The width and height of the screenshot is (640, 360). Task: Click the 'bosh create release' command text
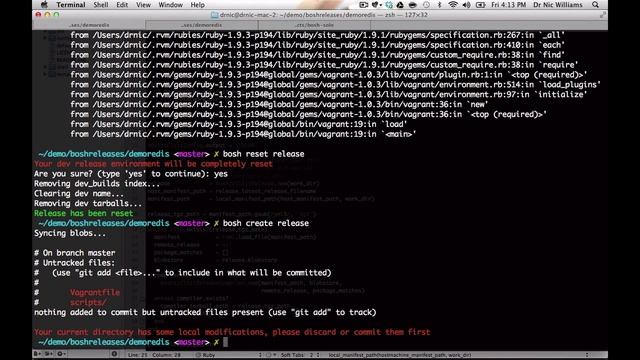pos(266,223)
